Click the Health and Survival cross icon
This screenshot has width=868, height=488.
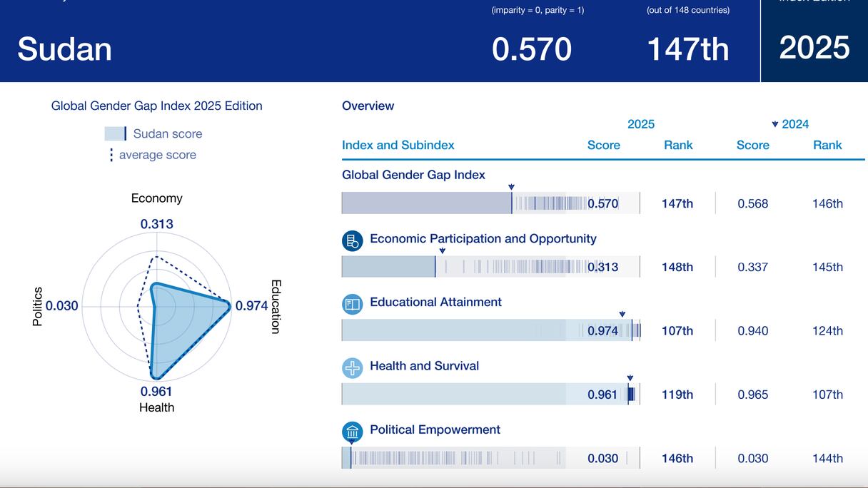353,368
